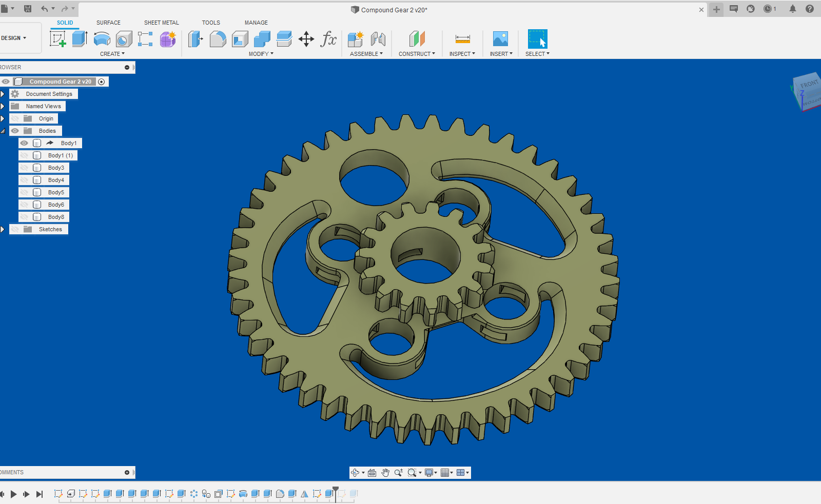Image resolution: width=821 pixels, height=504 pixels.
Task: Show Body6 using its eye icon
Action: point(24,205)
